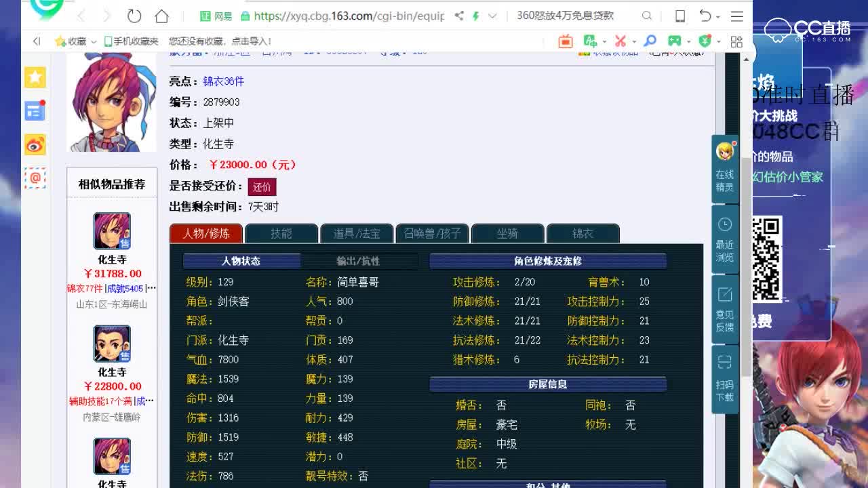Click the red scissors screenshot icon
The width and height of the screenshot is (868, 488).
tap(620, 41)
